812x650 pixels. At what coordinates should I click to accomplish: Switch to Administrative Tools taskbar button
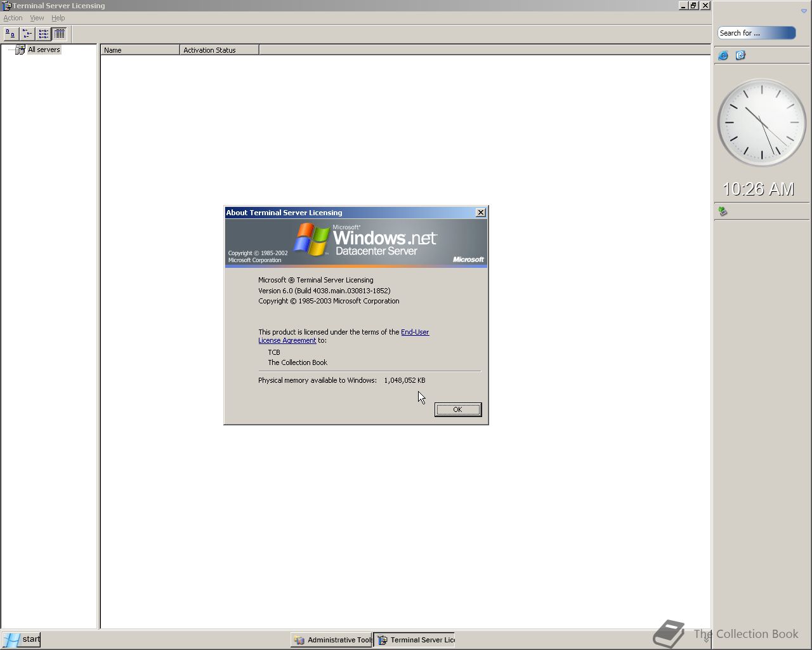pyautogui.click(x=331, y=640)
